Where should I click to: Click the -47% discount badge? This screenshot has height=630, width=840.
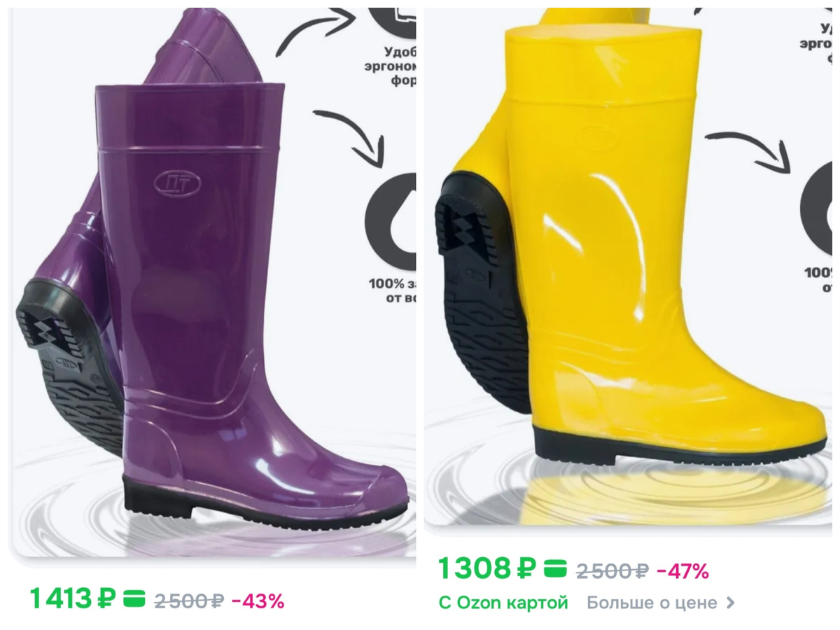click(x=682, y=570)
